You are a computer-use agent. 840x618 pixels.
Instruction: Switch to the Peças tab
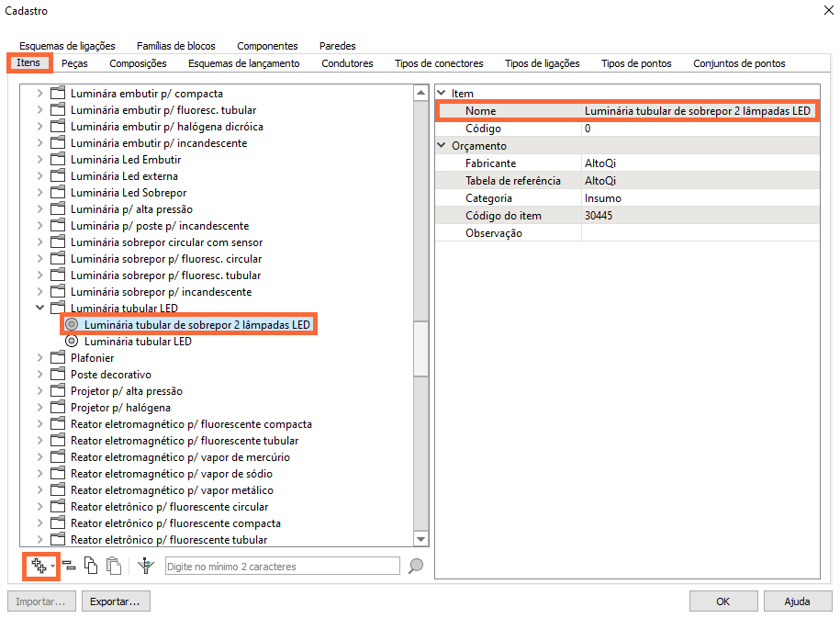click(74, 63)
